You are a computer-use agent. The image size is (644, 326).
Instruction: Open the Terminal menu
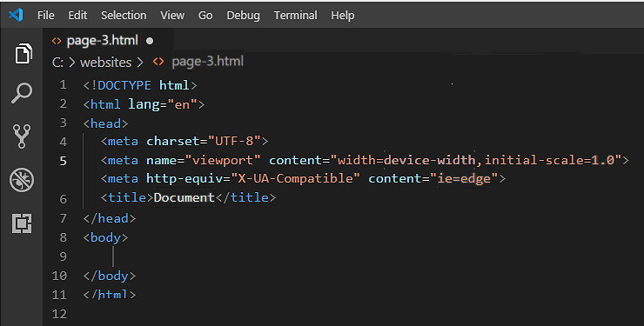tap(296, 15)
